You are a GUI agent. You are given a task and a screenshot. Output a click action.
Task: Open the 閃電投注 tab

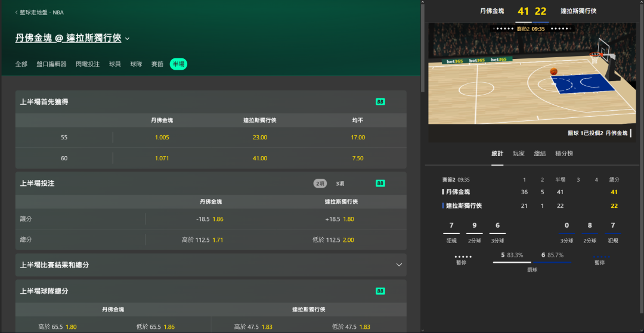pyautogui.click(x=88, y=64)
